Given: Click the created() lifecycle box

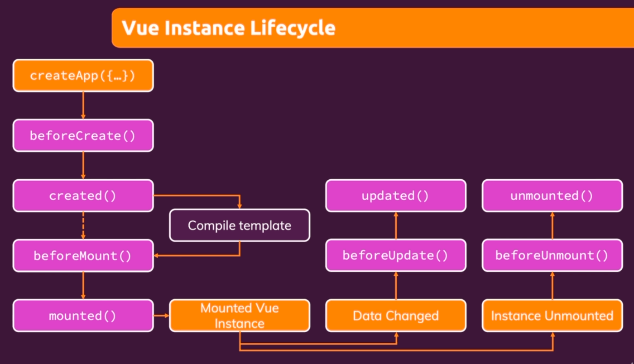Looking at the screenshot, I should click(x=83, y=196).
